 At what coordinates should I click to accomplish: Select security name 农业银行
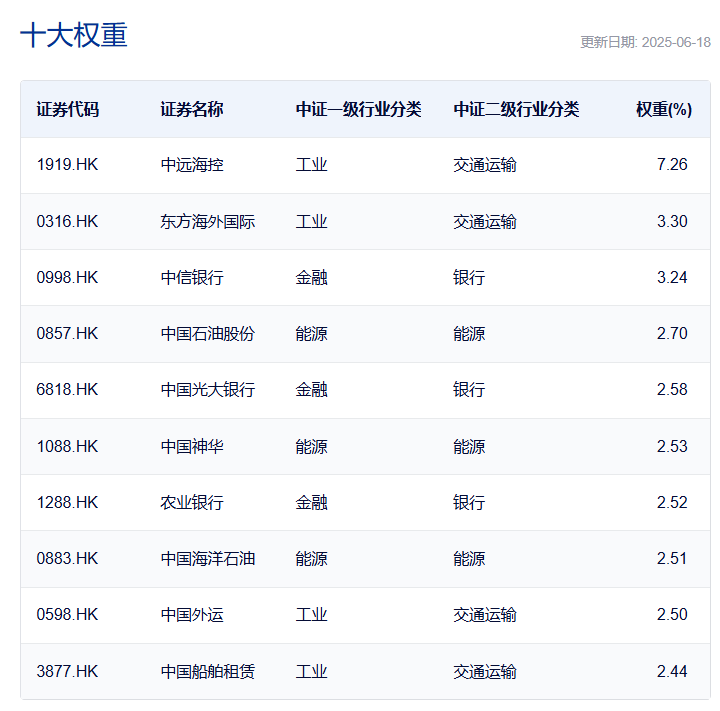(192, 503)
